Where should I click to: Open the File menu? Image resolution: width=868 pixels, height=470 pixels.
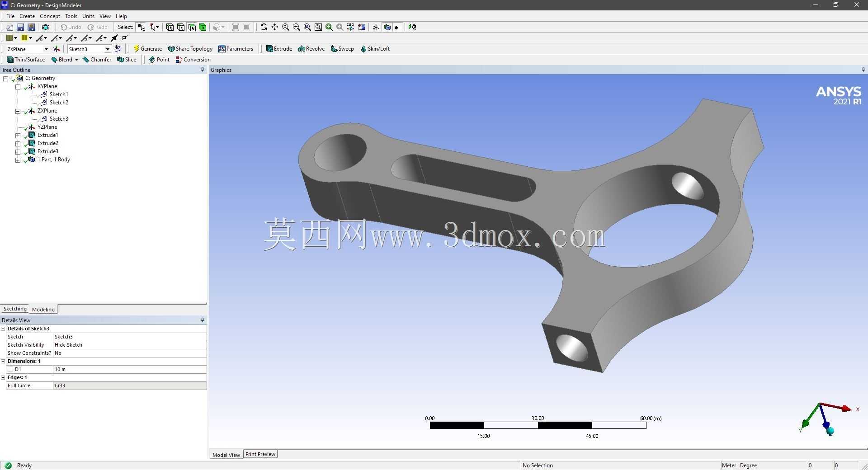10,16
